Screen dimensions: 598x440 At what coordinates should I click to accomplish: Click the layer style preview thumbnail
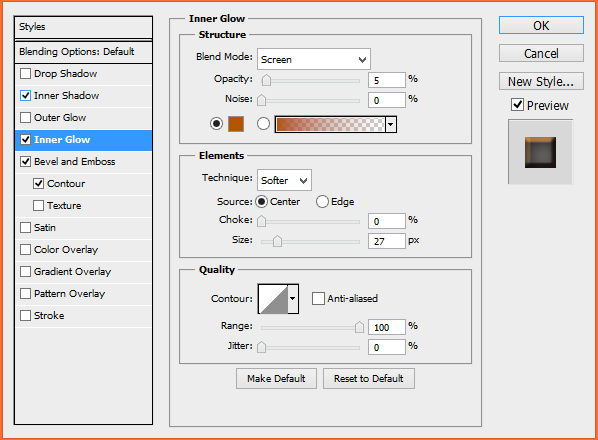coord(540,152)
